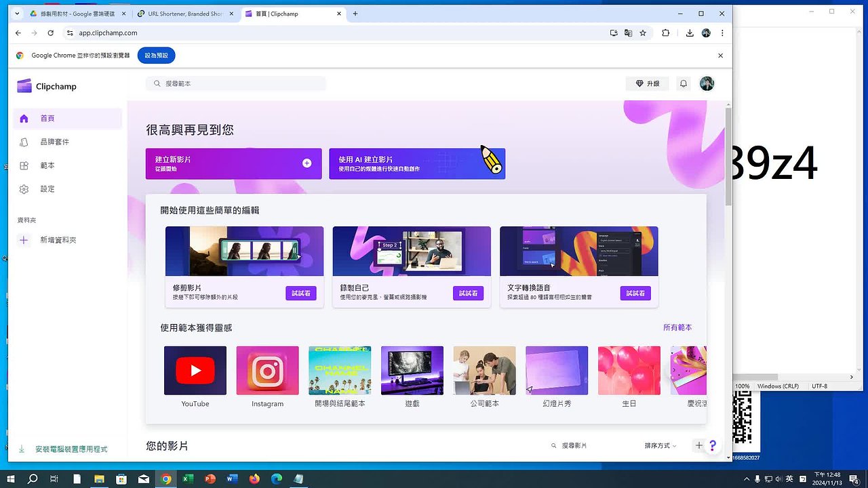The width and height of the screenshot is (868, 488).
Task: Open the Microsoft Store taskbar icon
Action: point(121,479)
